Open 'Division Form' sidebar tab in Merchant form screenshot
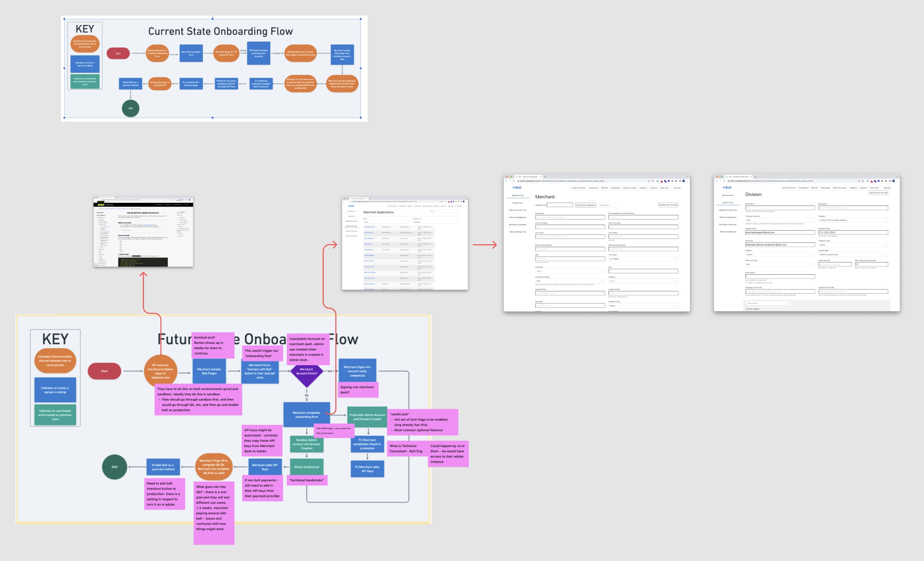The height and width of the screenshot is (561, 924). [518, 203]
